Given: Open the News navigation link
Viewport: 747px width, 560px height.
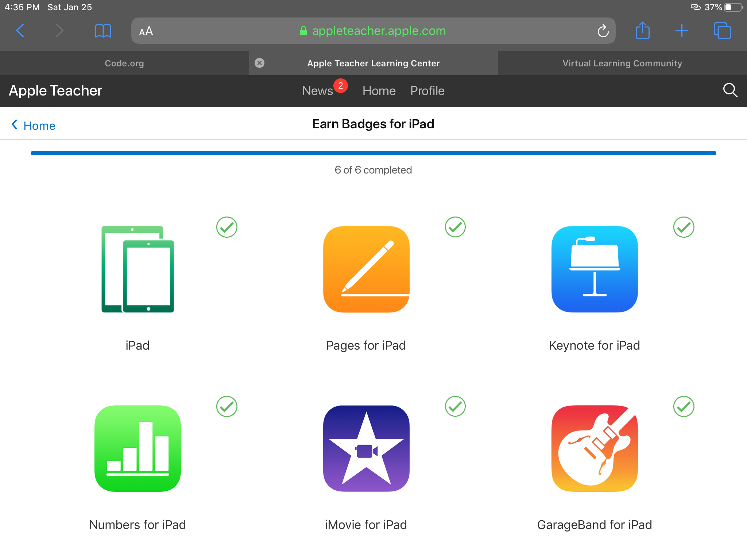Looking at the screenshot, I should pyautogui.click(x=317, y=91).
